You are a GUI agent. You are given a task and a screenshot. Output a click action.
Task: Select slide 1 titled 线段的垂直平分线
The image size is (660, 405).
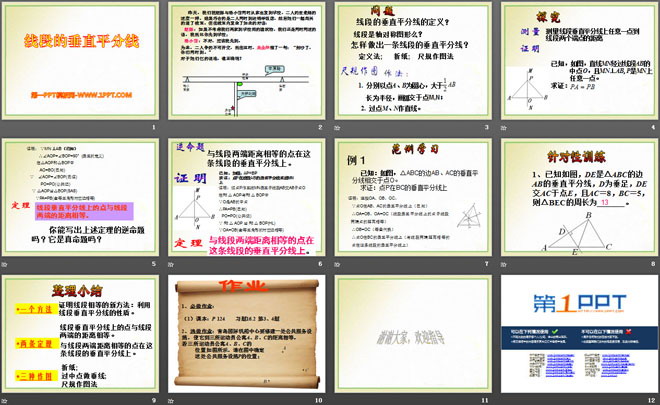[x=80, y=61]
